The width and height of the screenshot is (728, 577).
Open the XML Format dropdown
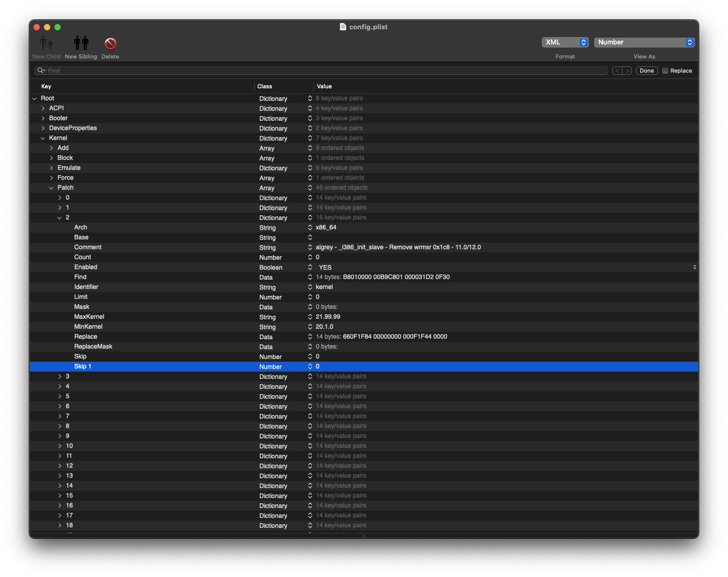coord(565,42)
